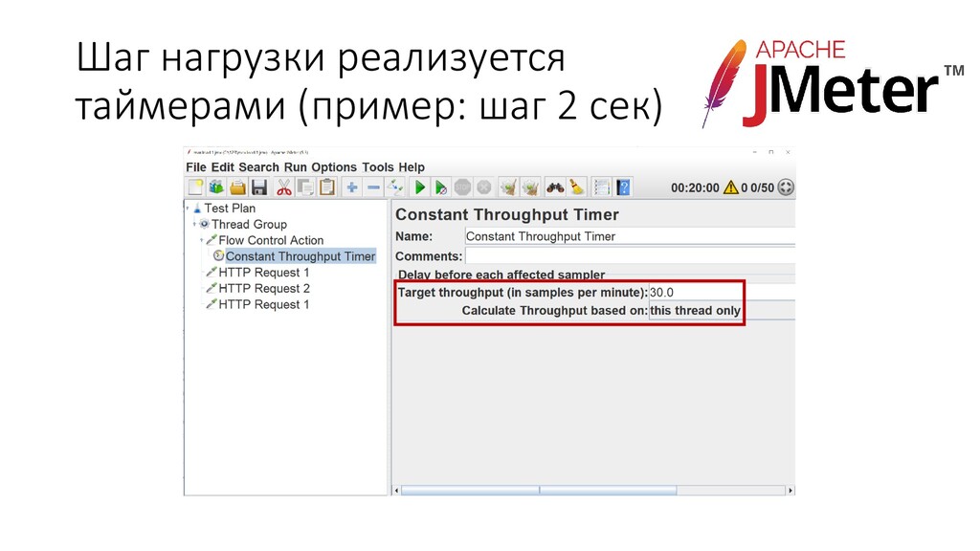Click the Paste clipboard icon

pos(327,187)
